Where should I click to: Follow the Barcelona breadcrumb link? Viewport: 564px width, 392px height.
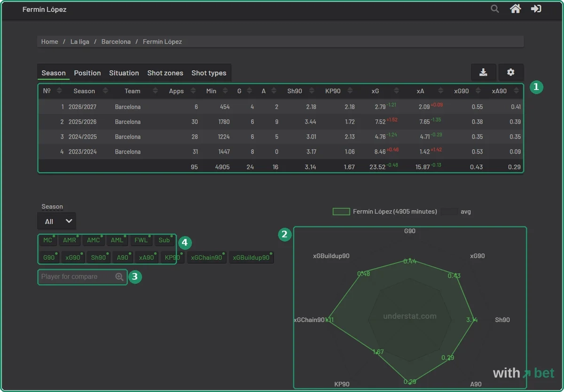pos(116,42)
